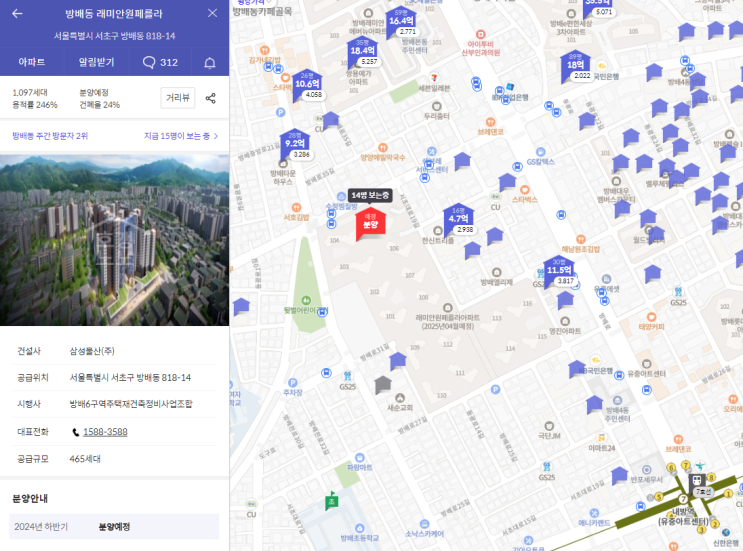Call the 1588-3588 phone number link
The height and width of the screenshot is (551, 743).
tap(105, 432)
